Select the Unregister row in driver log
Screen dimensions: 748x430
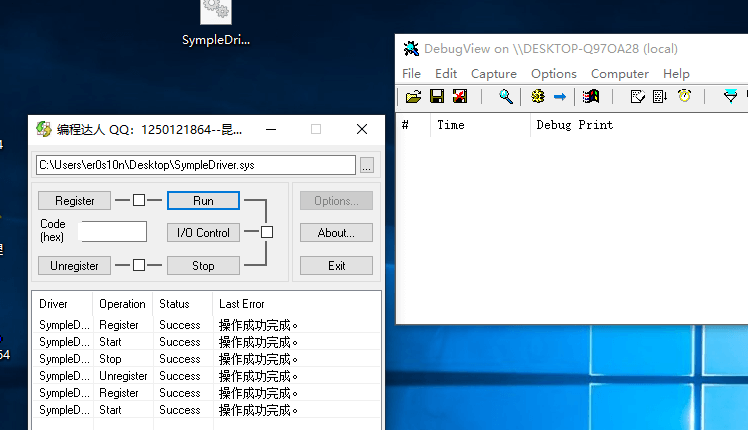207,376
